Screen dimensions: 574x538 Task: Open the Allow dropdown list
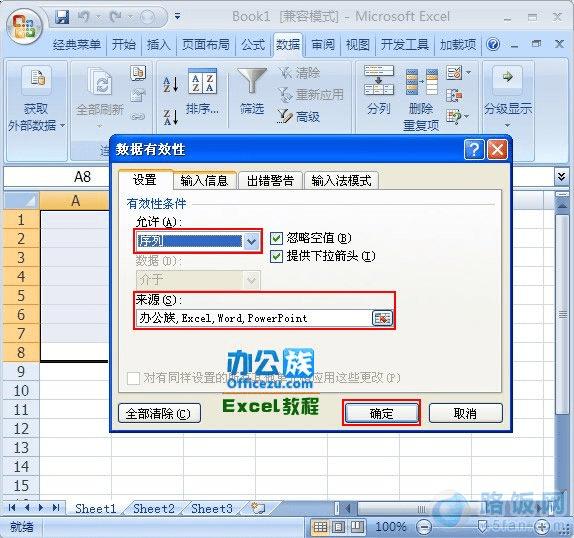pos(251,241)
